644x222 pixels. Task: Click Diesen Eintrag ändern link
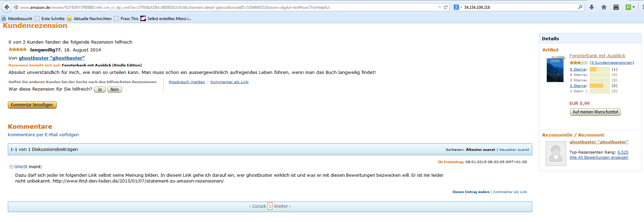471,192
